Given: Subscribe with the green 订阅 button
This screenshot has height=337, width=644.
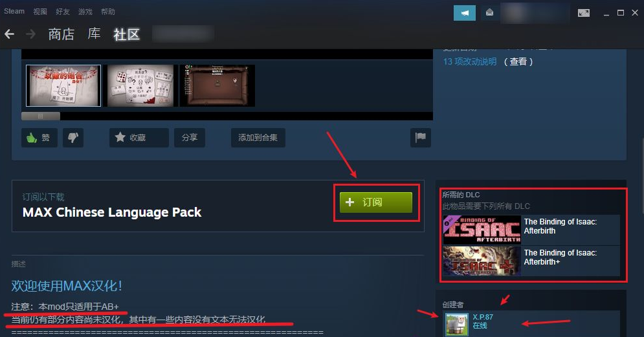Looking at the screenshot, I should (376, 202).
